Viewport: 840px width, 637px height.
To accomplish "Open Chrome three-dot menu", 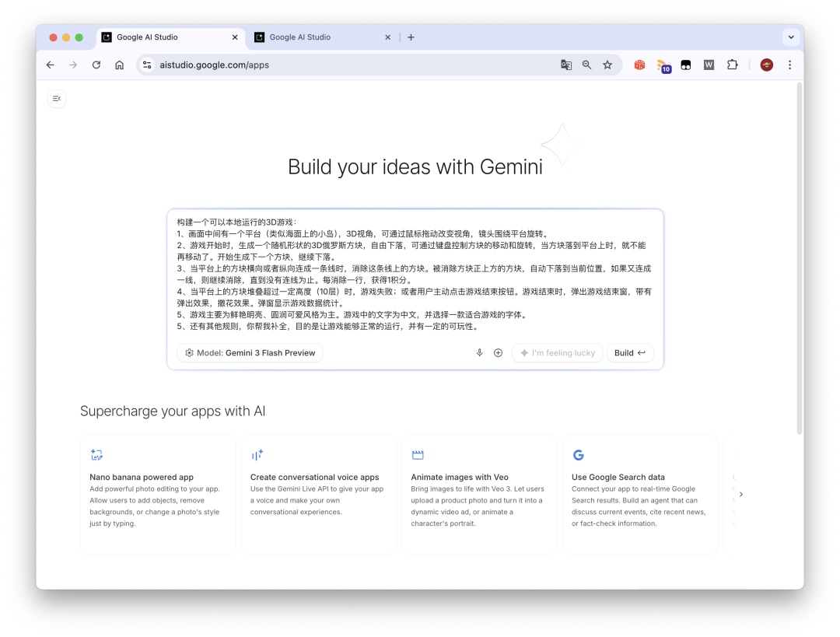I will tap(789, 65).
